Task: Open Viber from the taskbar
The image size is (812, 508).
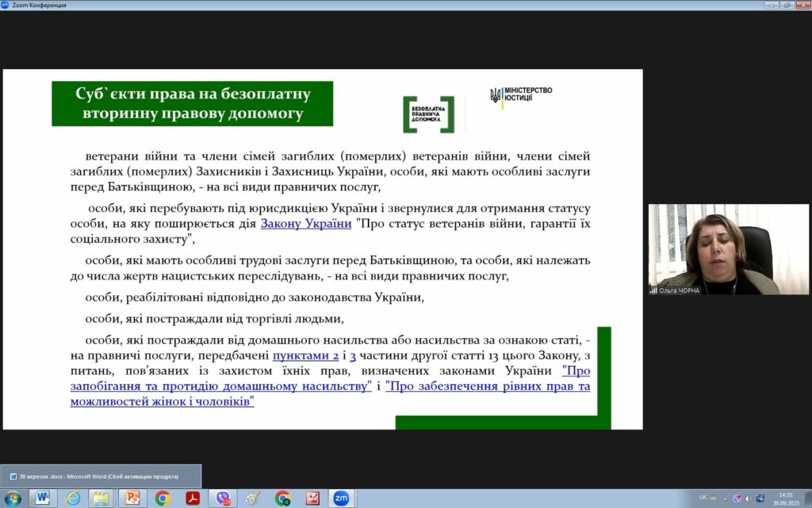Action: click(223, 498)
